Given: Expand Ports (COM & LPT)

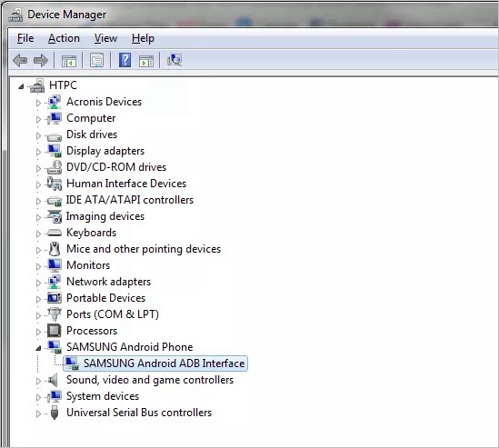Looking at the screenshot, I should [38, 315].
